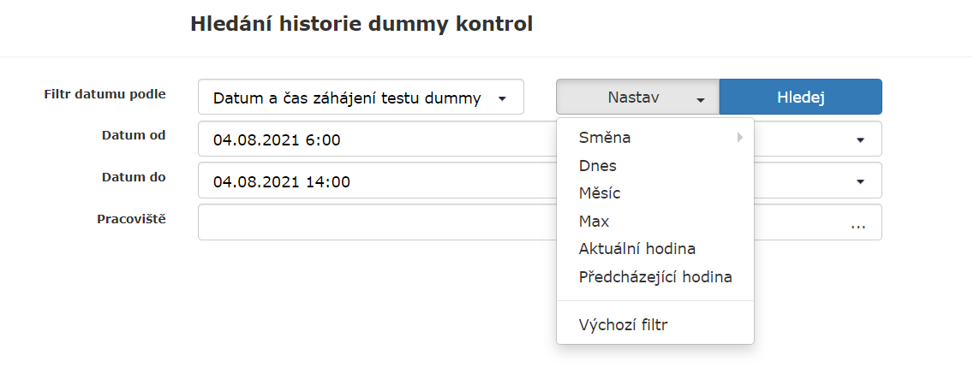Click into the Datum od date field
This screenshot has width=980, height=385.
click(377, 140)
